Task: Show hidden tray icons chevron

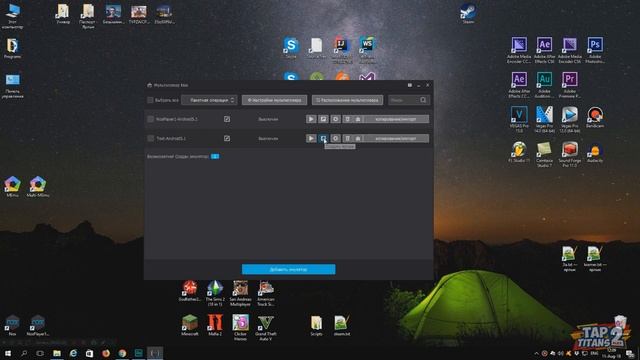Action: (536, 353)
